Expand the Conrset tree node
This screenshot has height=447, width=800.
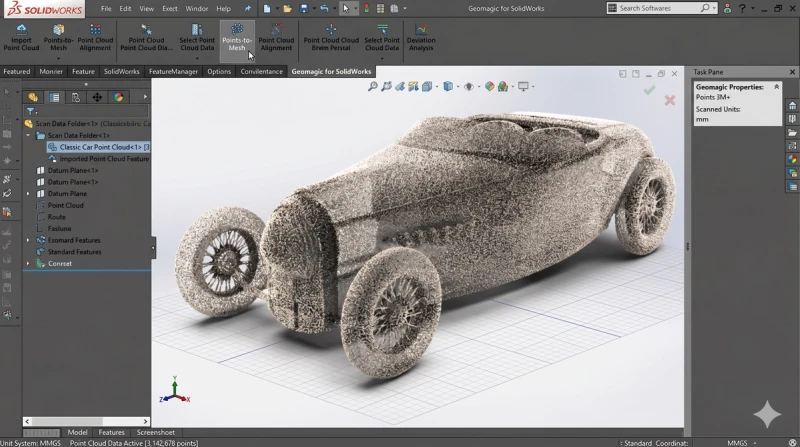tap(28, 263)
